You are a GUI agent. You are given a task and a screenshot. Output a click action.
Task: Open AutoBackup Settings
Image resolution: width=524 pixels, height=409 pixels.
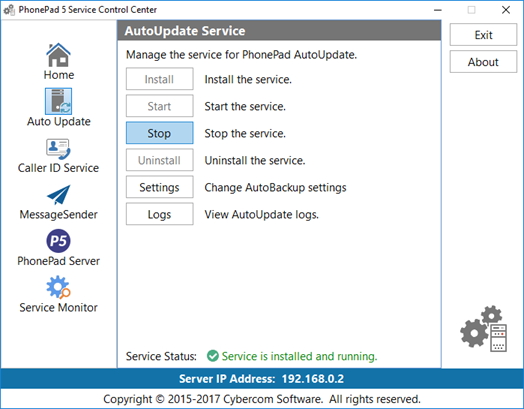click(x=159, y=187)
